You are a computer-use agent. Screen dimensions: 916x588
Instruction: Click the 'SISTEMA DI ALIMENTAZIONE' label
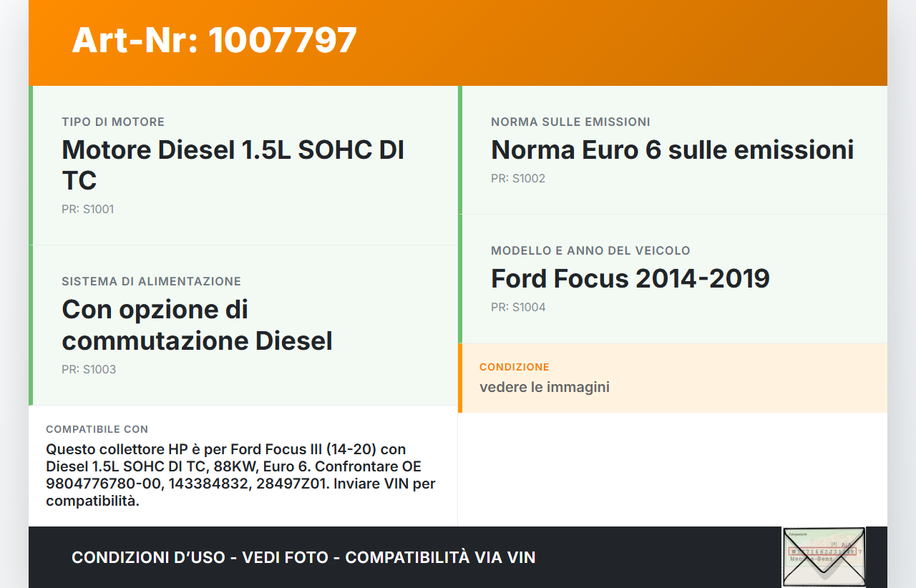tap(152, 282)
